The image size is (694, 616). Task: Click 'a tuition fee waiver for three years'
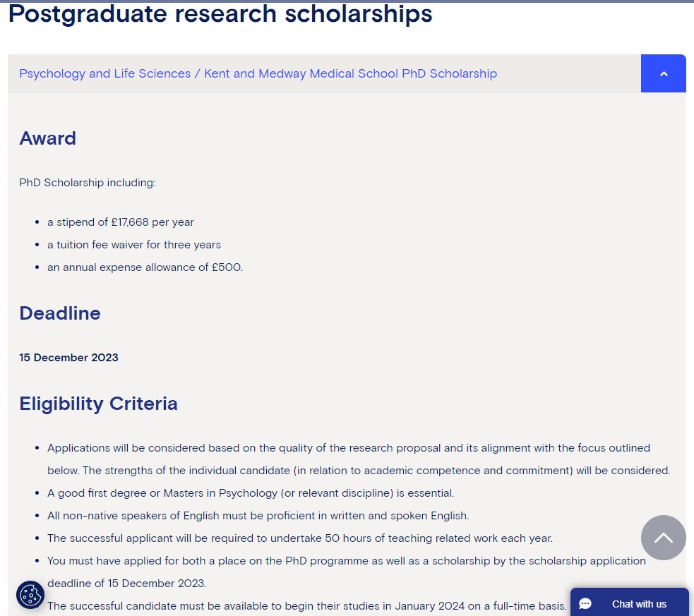coord(134,245)
